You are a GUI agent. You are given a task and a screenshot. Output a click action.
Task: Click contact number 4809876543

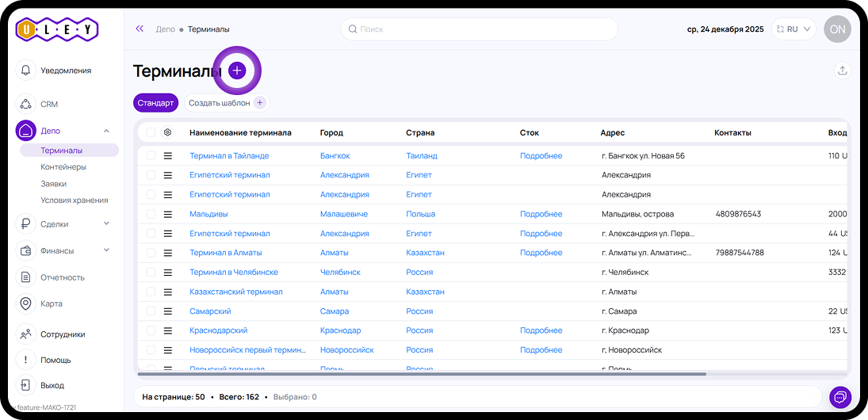pyautogui.click(x=738, y=214)
